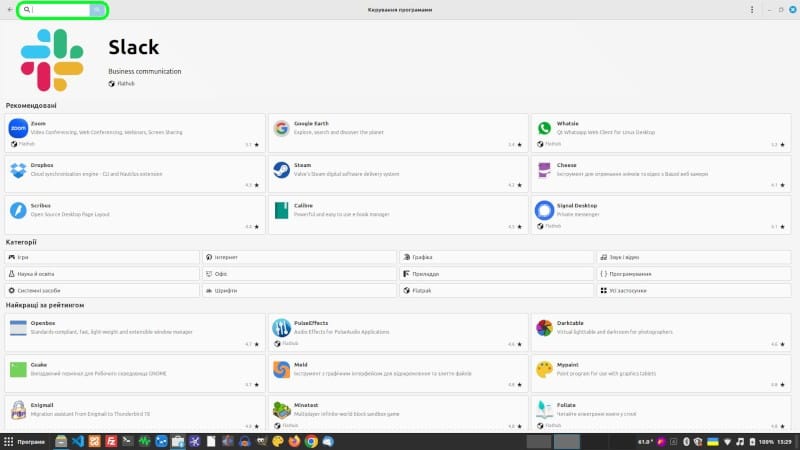Click the Meld title text
This screenshot has width=800, height=450.
pos(301,365)
